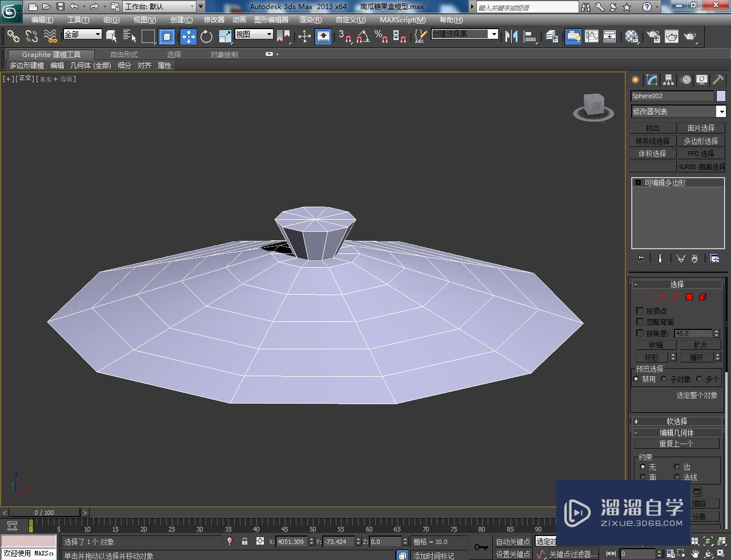Viewport: 731px width, 560px height.
Task: Open Render Setup teapot icon
Action: click(653, 37)
